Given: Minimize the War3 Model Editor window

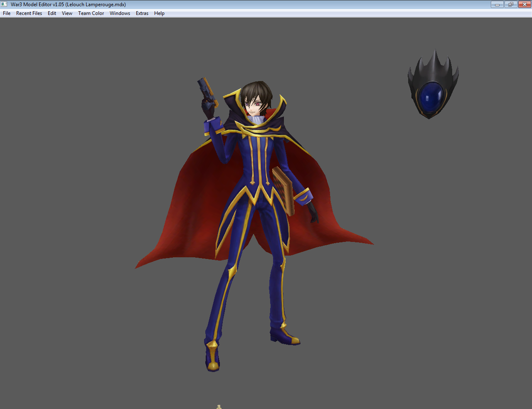Looking at the screenshot, I should coord(497,5).
